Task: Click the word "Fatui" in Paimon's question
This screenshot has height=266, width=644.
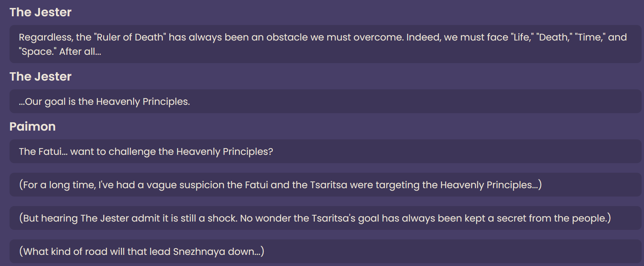Action: click(51, 152)
